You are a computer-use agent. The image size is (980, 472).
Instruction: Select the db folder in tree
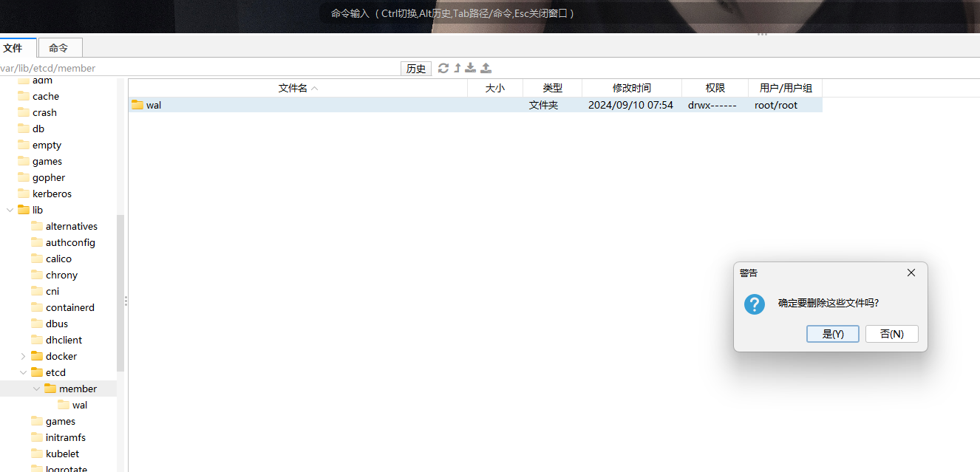pyautogui.click(x=38, y=129)
